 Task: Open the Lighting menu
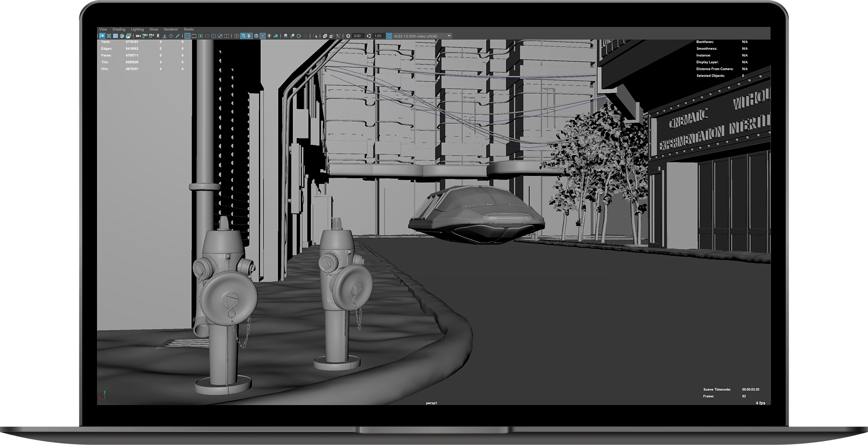137,30
